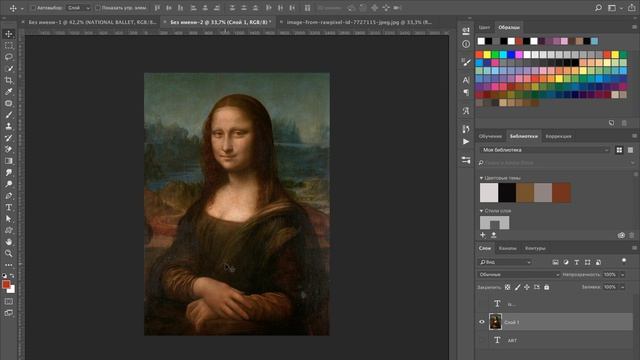Open the My Library dropdown
Image resolution: width=640 pixels, height=360 pixels.
[544, 150]
